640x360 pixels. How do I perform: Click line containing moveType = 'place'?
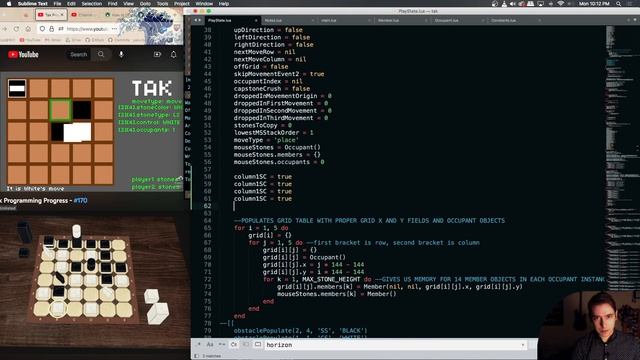(x=266, y=140)
